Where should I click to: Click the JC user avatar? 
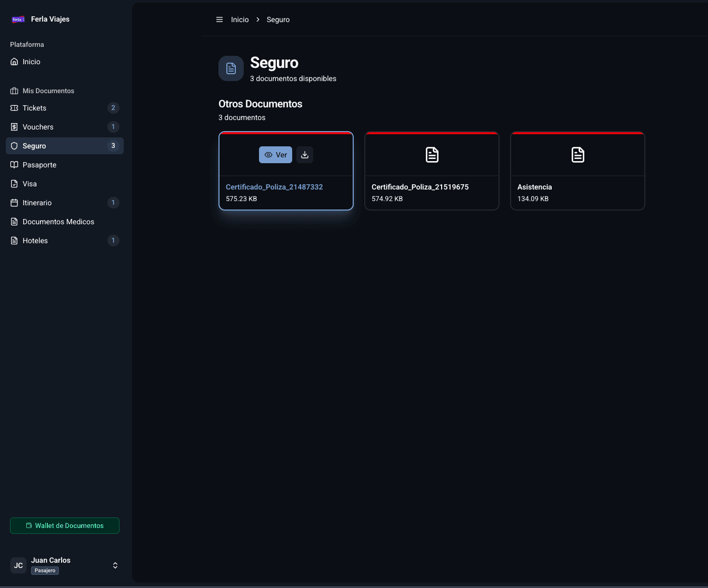tap(18, 565)
